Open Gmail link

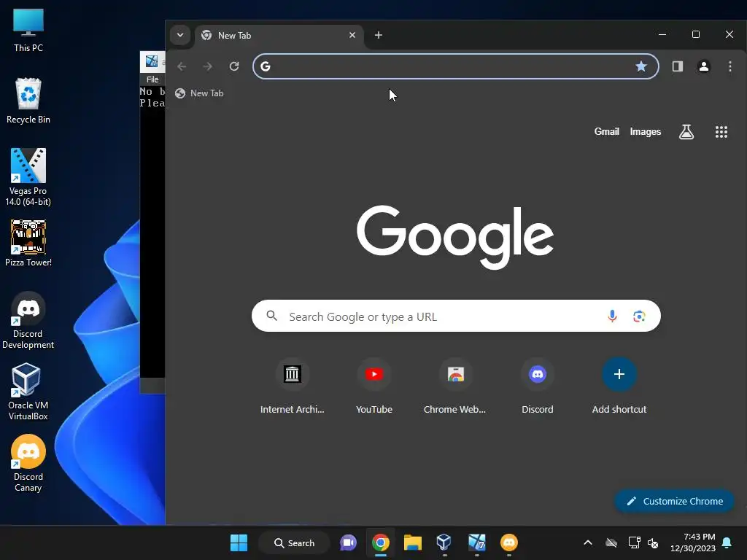click(606, 132)
